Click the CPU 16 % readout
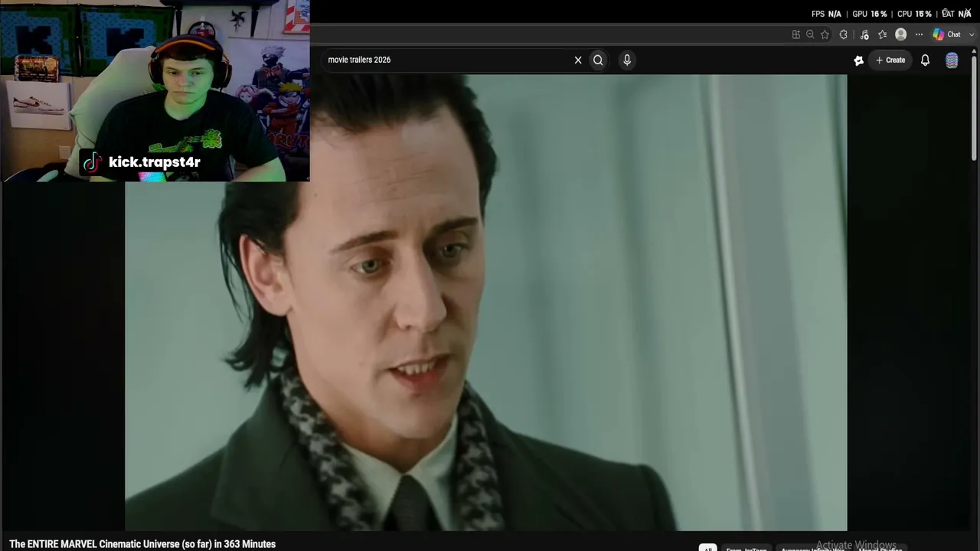 (x=914, y=14)
